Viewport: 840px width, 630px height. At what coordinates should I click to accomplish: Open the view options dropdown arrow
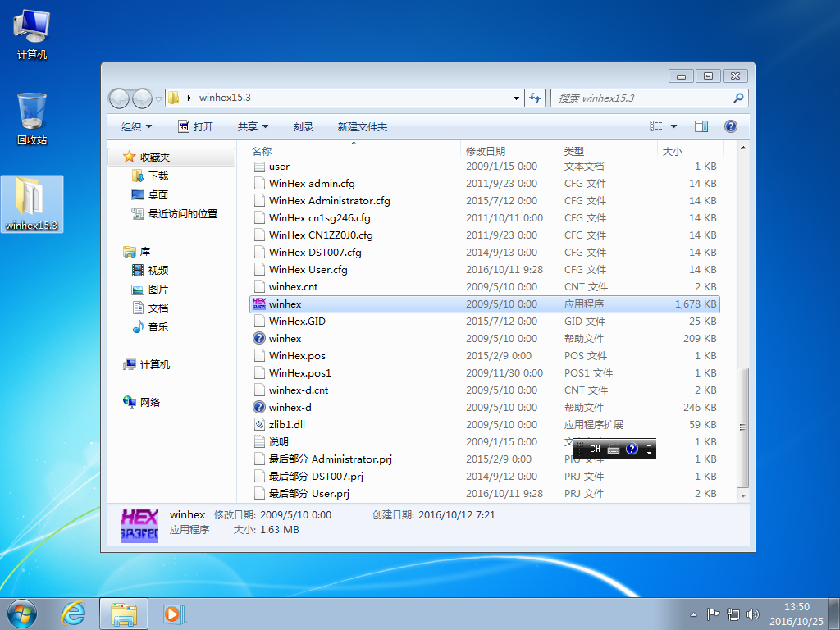point(673,126)
